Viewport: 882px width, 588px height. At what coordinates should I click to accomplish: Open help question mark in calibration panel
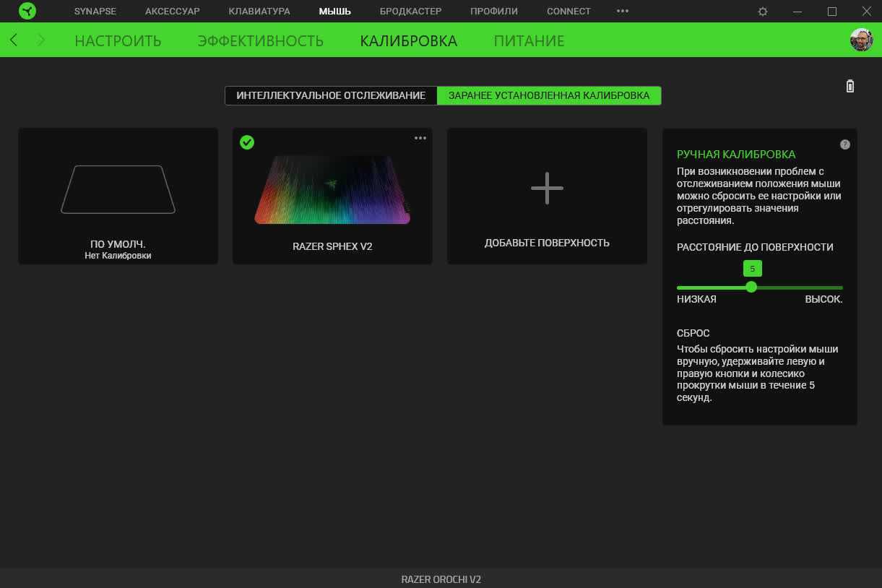(x=845, y=144)
